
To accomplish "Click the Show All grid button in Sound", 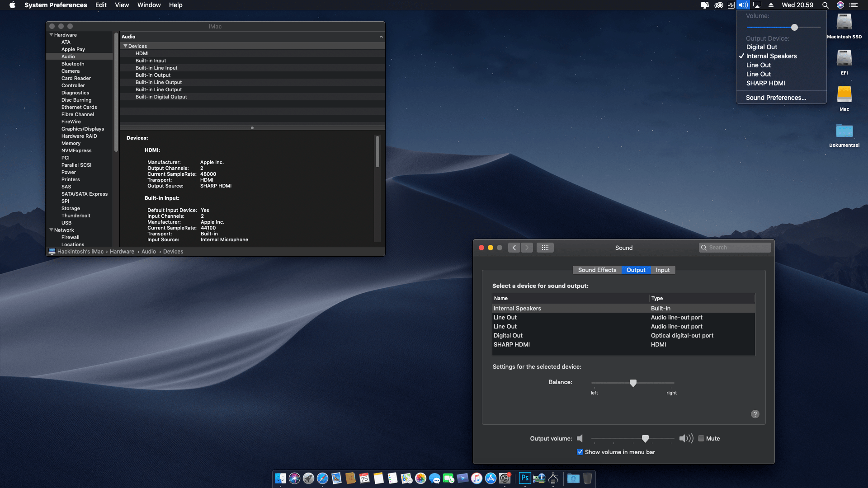I will pos(545,248).
